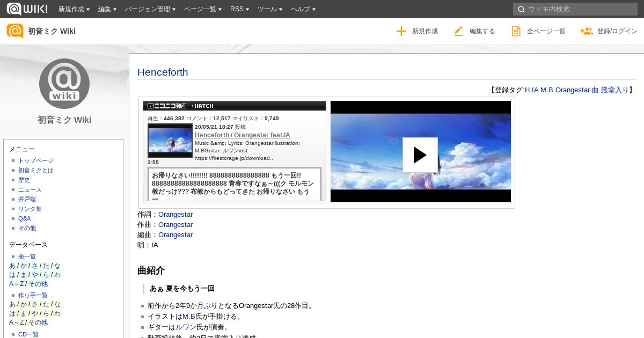Open the 編集 dropdown menu
The height and width of the screenshot is (338, 644).
(107, 9)
